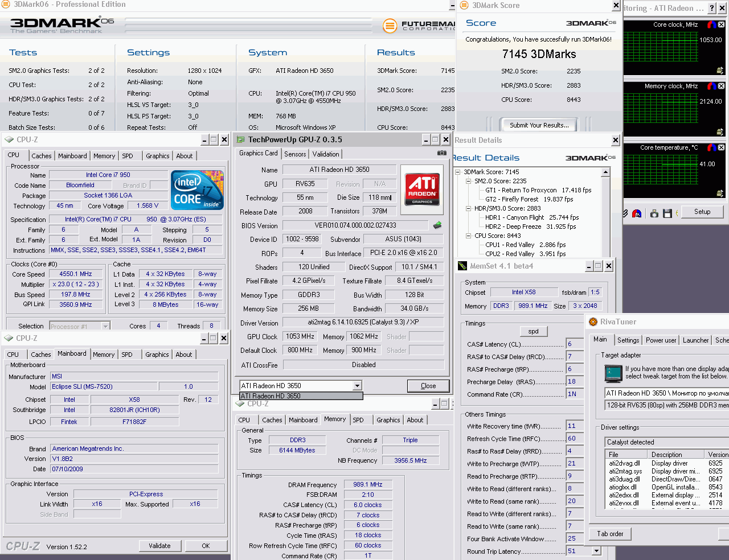This screenshot has width=729, height=560.
Task: Open Graphics tab in mainboard CPU-Z window
Action: click(157, 355)
